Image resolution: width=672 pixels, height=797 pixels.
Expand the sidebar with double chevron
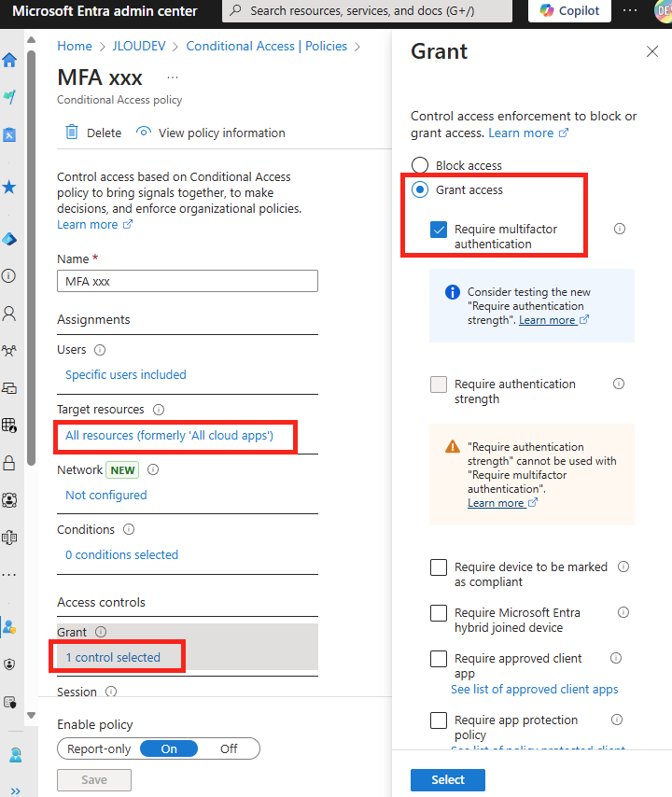15,790
